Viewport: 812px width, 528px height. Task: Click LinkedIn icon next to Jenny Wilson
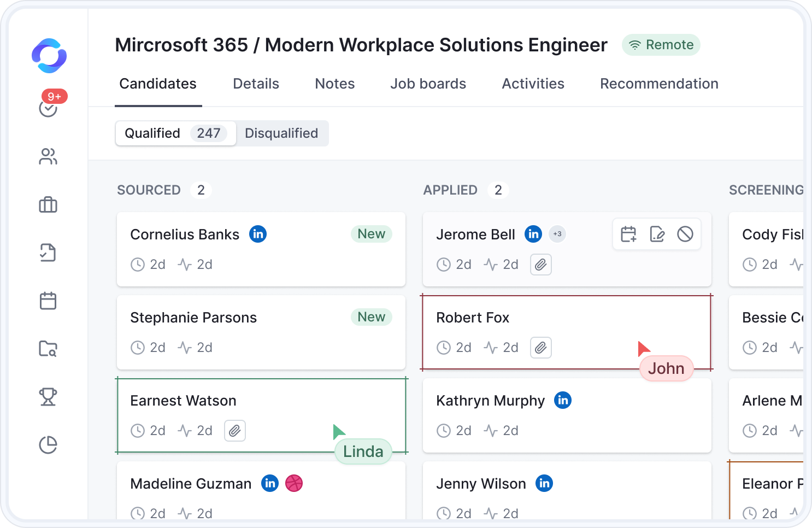click(x=544, y=483)
